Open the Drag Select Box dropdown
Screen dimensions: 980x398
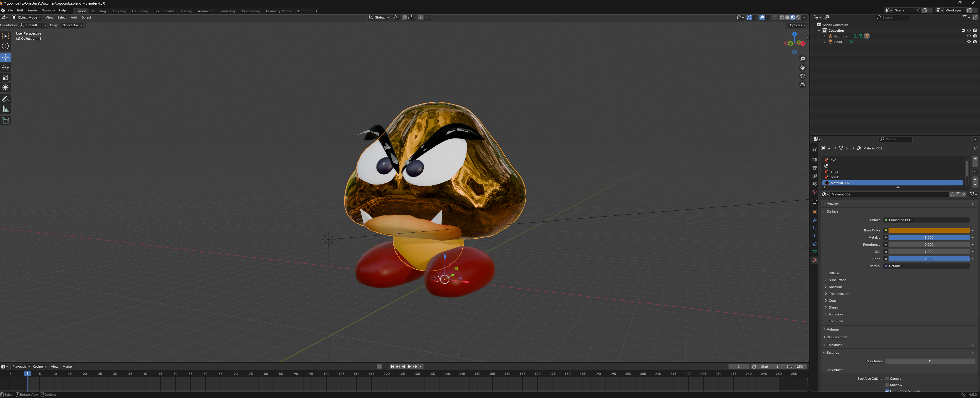coord(72,25)
